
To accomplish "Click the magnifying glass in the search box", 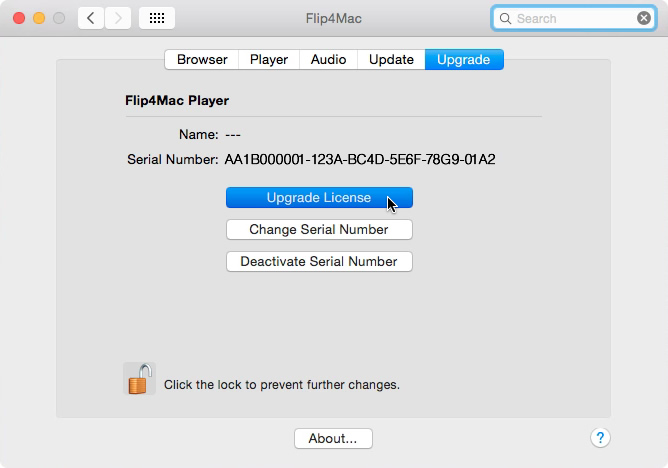I will point(505,19).
